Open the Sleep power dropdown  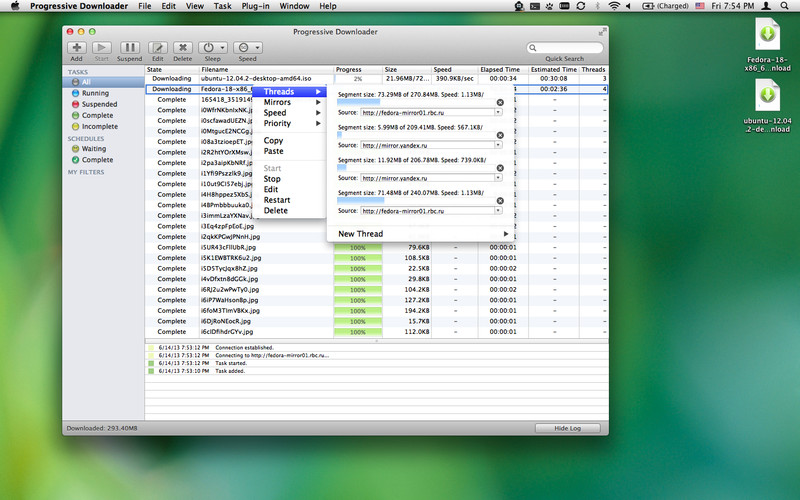click(213, 48)
